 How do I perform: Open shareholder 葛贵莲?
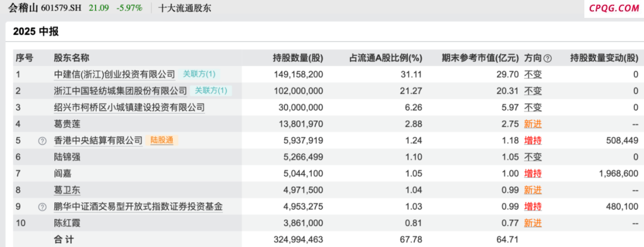click(x=67, y=124)
